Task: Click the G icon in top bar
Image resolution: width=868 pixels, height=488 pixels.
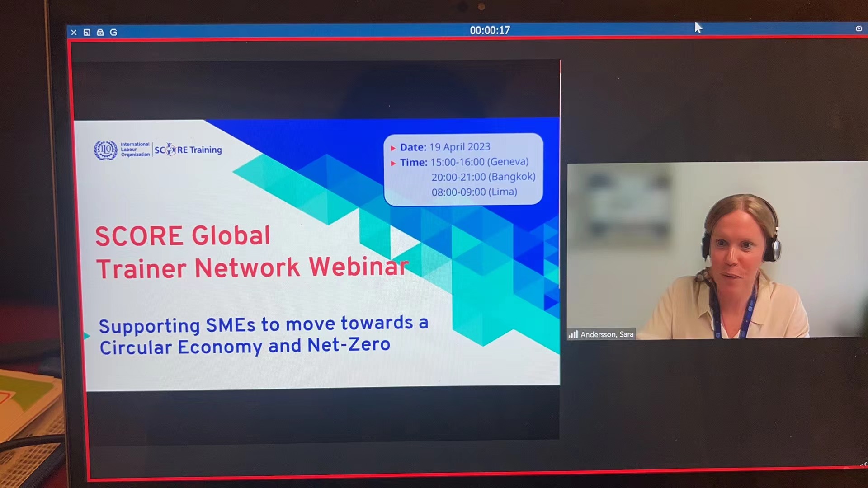Action: (x=113, y=33)
